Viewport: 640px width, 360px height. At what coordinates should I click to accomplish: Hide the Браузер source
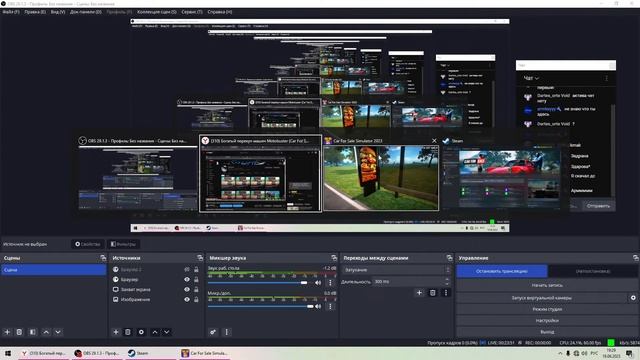(187, 280)
